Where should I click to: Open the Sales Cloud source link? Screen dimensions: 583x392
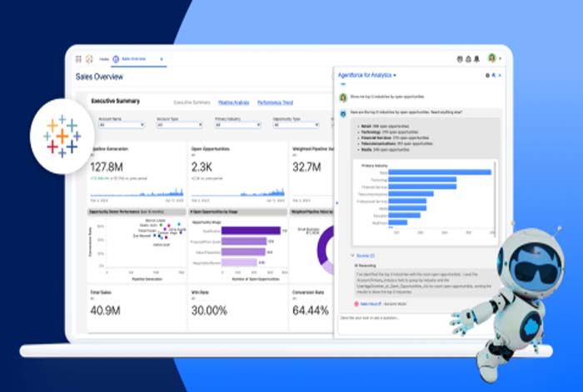click(x=371, y=304)
